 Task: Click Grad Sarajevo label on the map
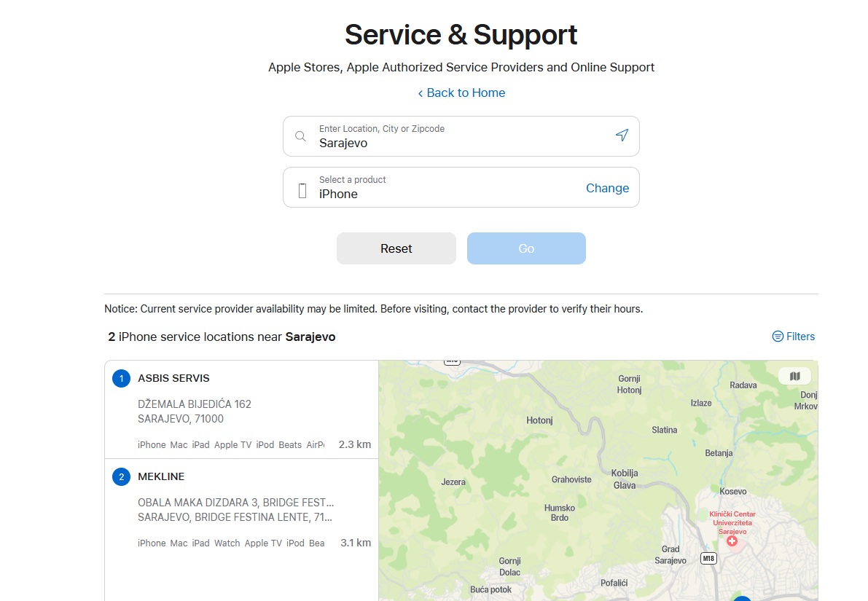click(x=670, y=554)
